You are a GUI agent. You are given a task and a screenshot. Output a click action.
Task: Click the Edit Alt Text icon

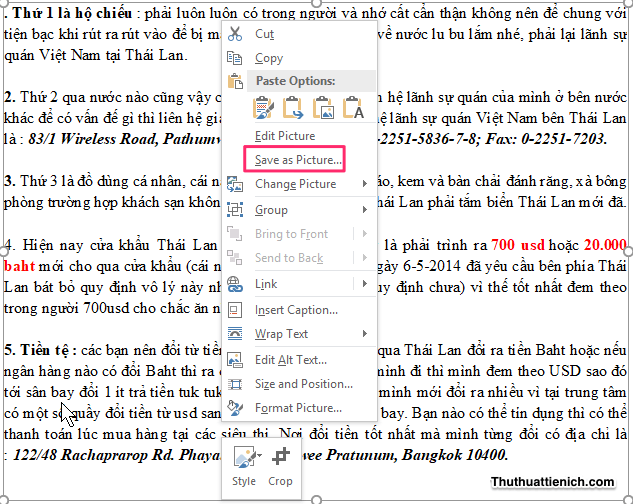(235, 360)
